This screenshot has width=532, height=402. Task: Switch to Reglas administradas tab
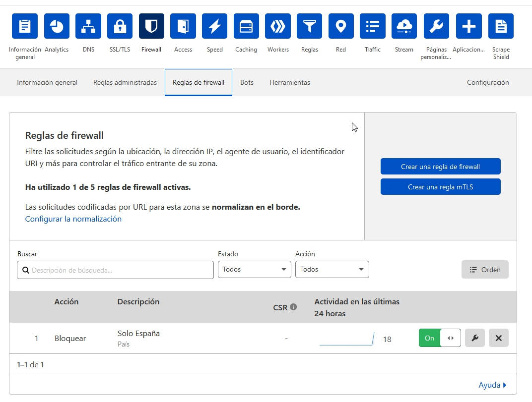coord(125,83)
